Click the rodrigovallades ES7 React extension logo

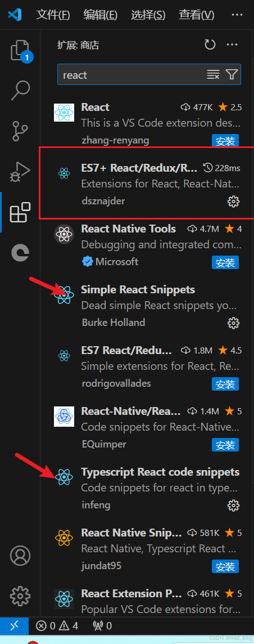(64, 356)
